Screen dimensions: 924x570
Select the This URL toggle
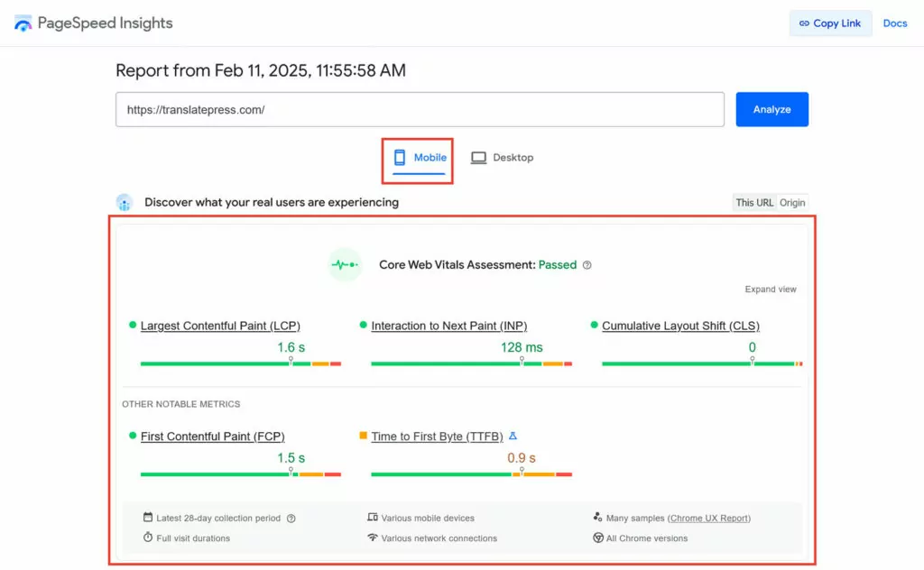pos(754,203)
